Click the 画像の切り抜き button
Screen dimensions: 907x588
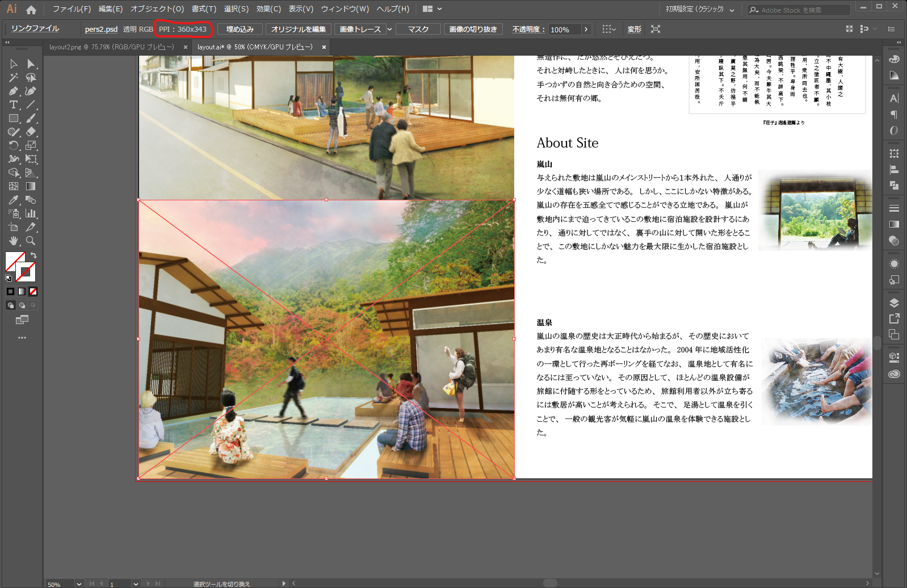[473, 30]
